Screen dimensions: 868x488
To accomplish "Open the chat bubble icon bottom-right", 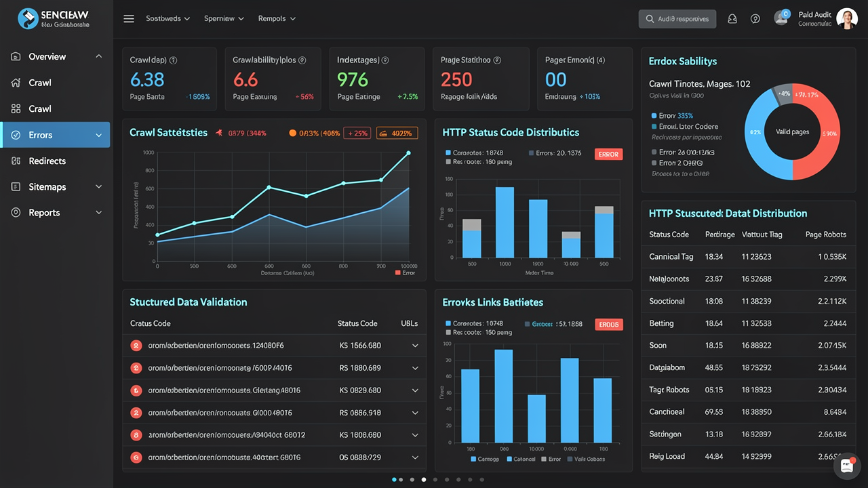I will click(x=847, y=466).
